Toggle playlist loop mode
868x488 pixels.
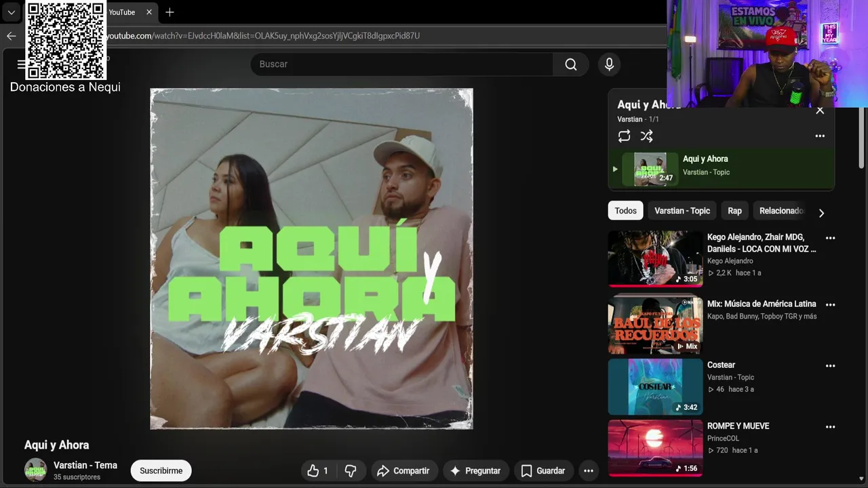click(x=624, y=136)
